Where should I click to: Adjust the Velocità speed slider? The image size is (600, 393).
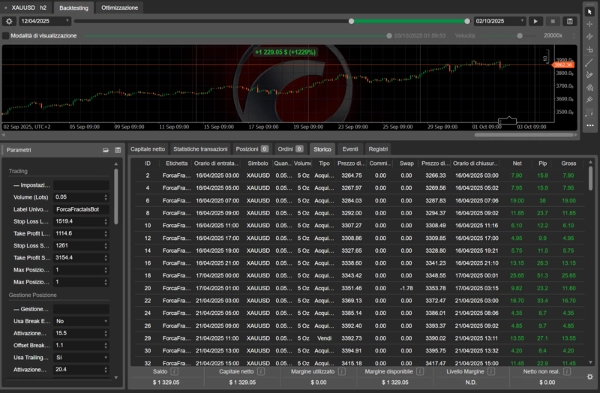pos(520,36)
